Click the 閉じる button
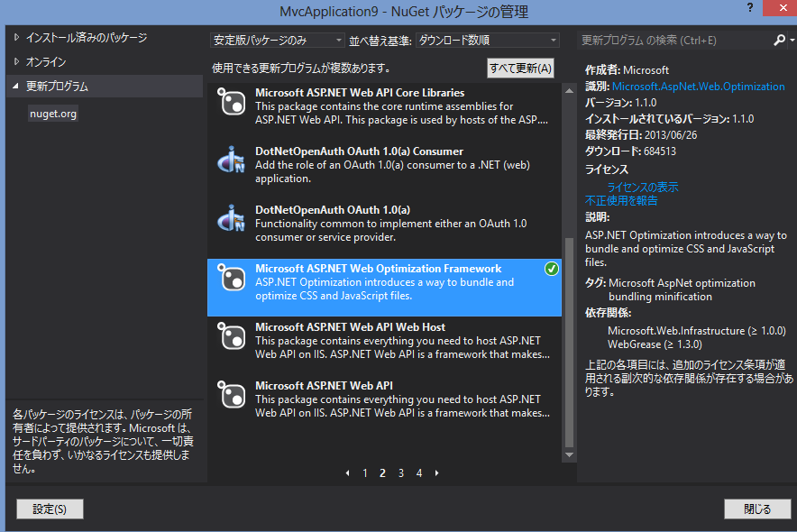The width and height of the screenshot is (797, 532). point(757,509)
